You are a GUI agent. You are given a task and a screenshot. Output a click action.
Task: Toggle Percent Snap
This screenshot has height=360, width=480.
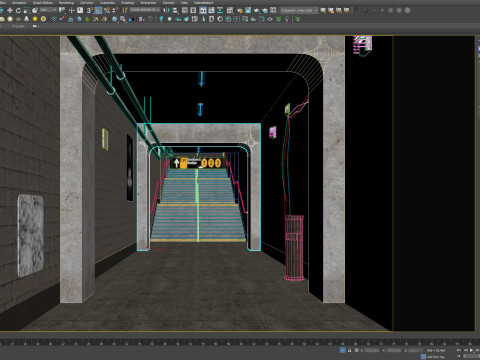(x=107, y=10)
